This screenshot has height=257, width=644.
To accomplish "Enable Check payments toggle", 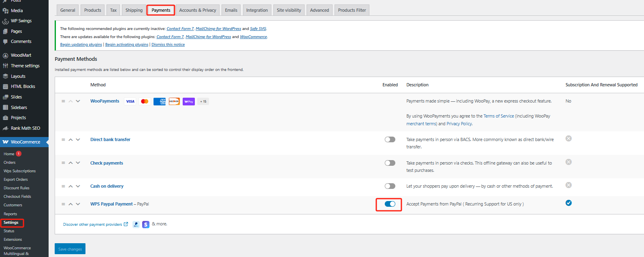I will pos(390,163).
